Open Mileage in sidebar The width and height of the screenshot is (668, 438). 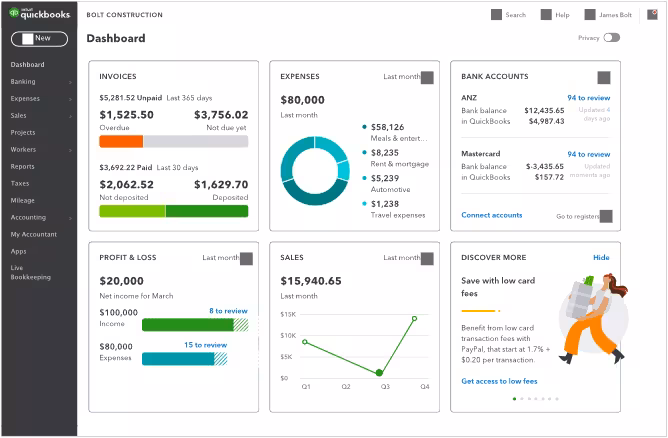pos(23,201)
